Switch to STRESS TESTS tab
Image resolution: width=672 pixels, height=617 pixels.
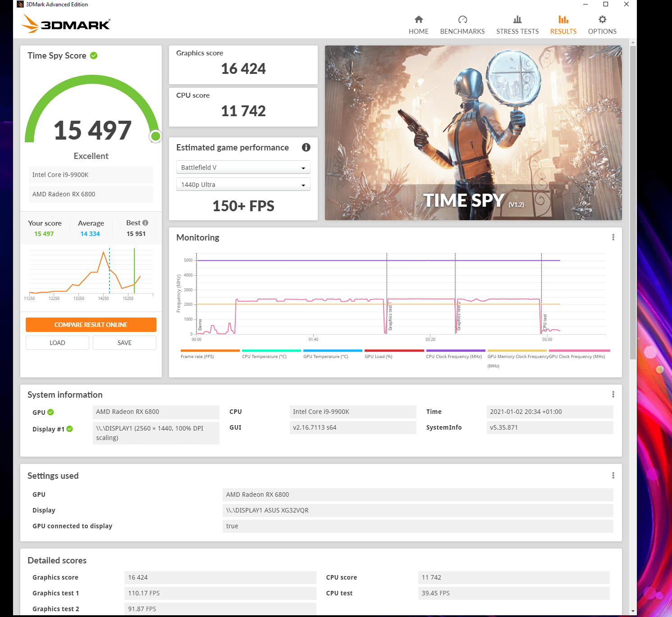point(517,25)
